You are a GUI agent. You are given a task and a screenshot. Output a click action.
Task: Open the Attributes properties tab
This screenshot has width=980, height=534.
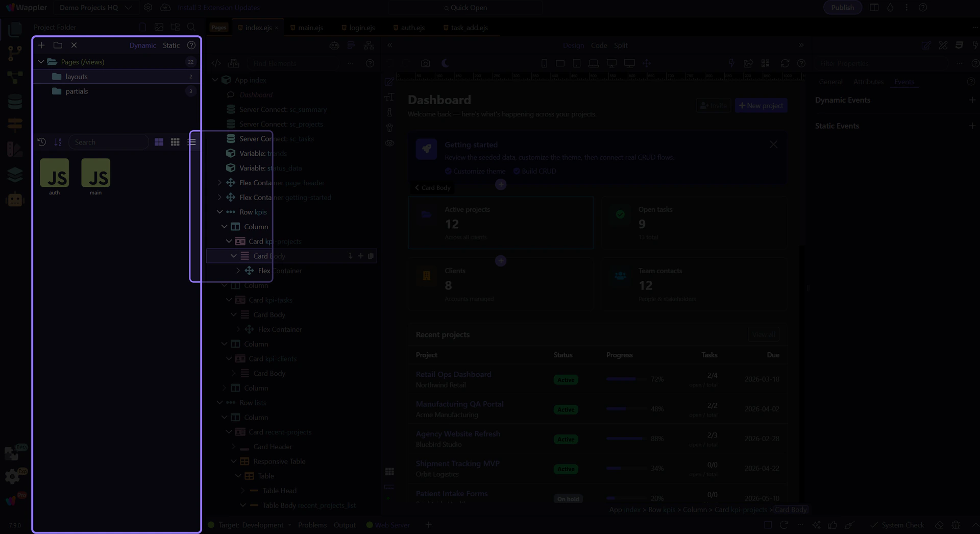click(868, 82)
